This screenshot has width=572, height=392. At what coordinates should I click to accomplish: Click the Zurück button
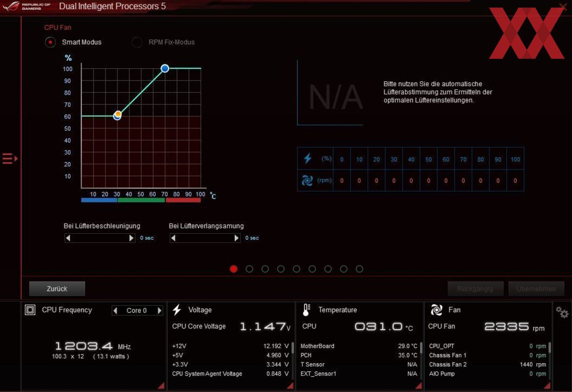[x=57, y=289]
